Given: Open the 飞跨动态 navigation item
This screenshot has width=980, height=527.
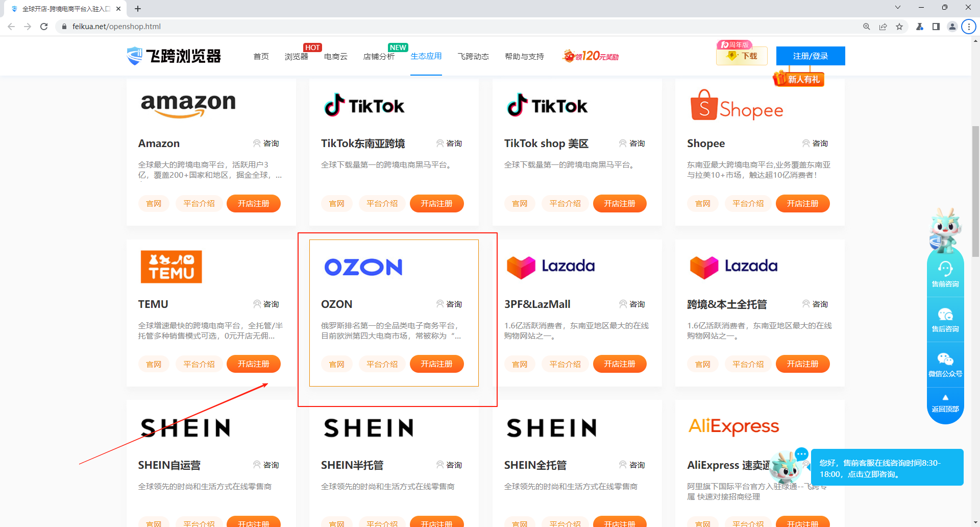Looking at the screenshot, I should pyautogui.click(x=473, y=56).
